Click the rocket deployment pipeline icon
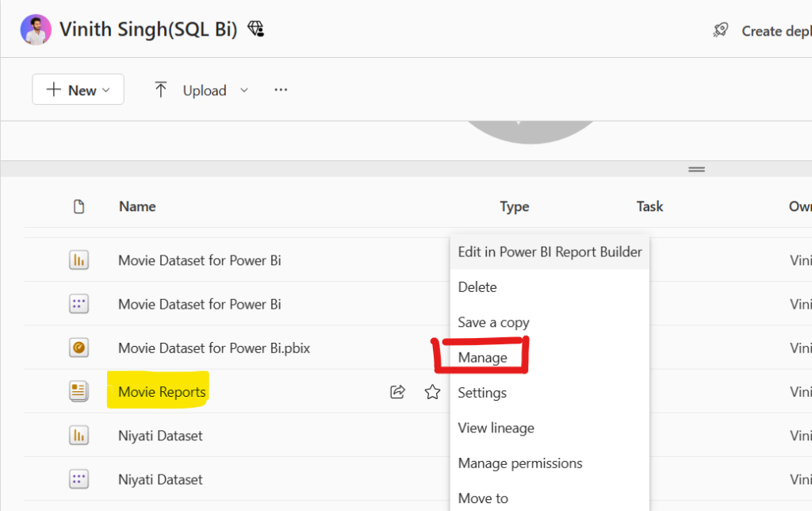The width and height of the screenshot is (812, 511). (x=720, y=31)
